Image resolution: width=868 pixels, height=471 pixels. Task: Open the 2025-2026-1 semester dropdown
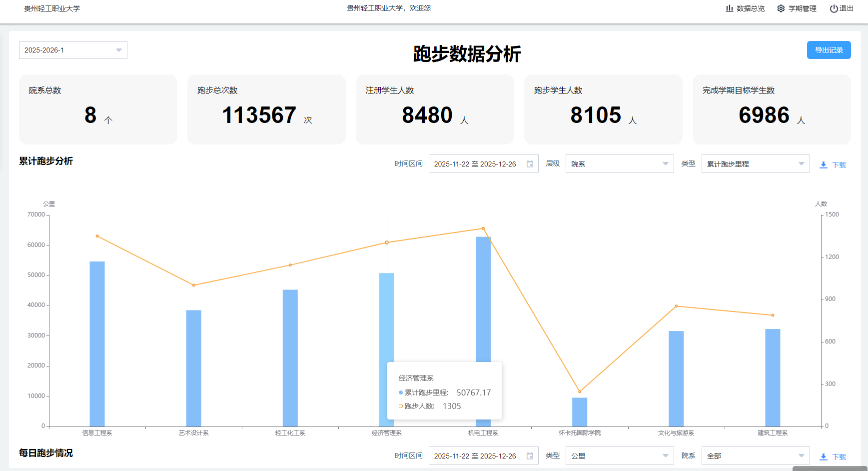click(73, 50)
